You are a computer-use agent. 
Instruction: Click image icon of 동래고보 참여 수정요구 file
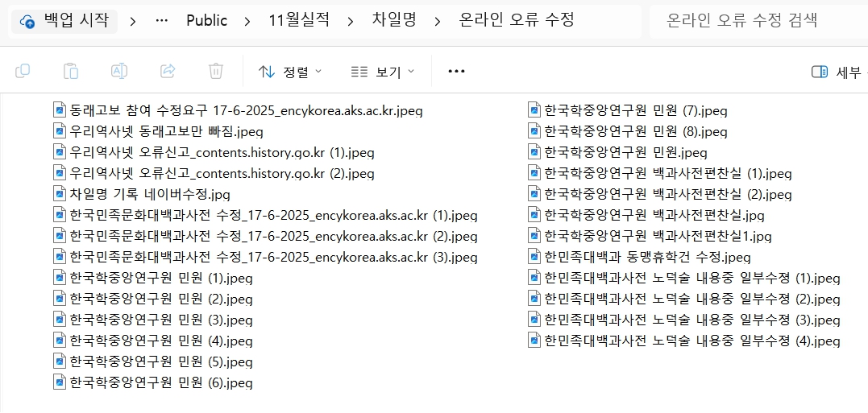point(60,109)
